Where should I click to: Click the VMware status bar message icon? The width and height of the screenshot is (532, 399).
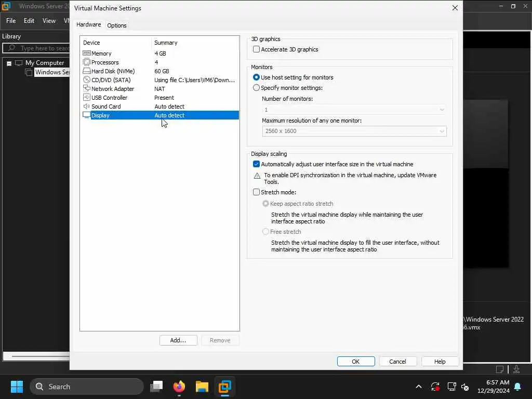coord(500,369)
